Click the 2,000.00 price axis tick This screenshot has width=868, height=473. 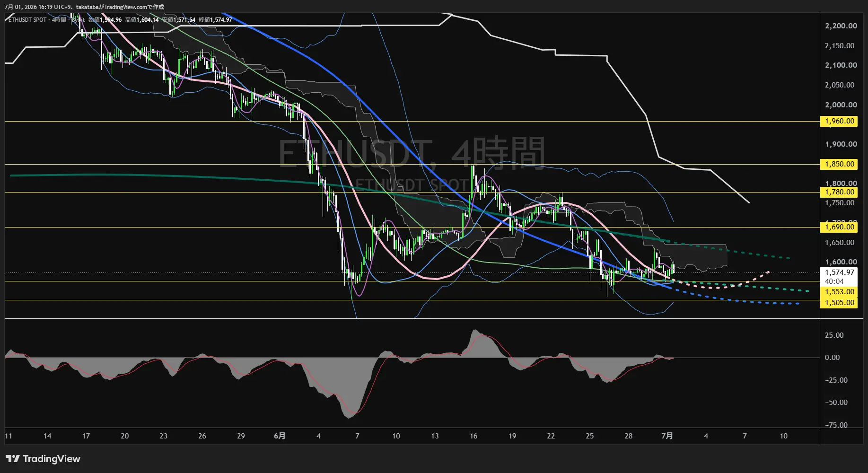pyautogui.click(x=841, y=105)
